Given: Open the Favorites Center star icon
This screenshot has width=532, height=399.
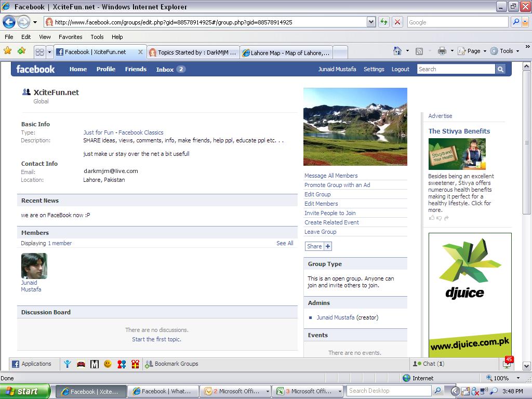Looking at the screenshot, I should point(7,51).
